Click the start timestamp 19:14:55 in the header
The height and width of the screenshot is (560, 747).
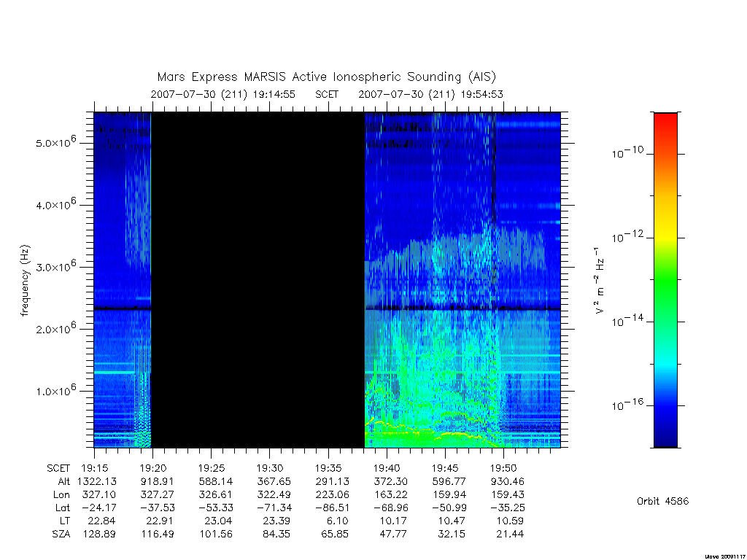click(274, 94)
